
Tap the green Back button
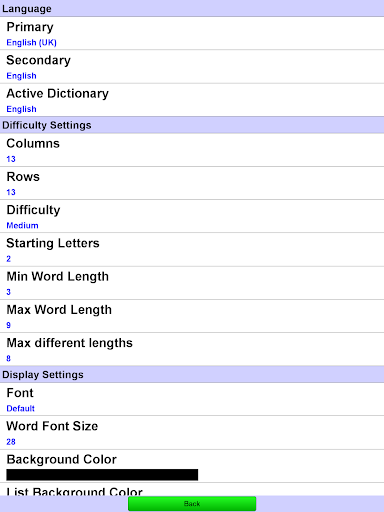tap(192, 504)
